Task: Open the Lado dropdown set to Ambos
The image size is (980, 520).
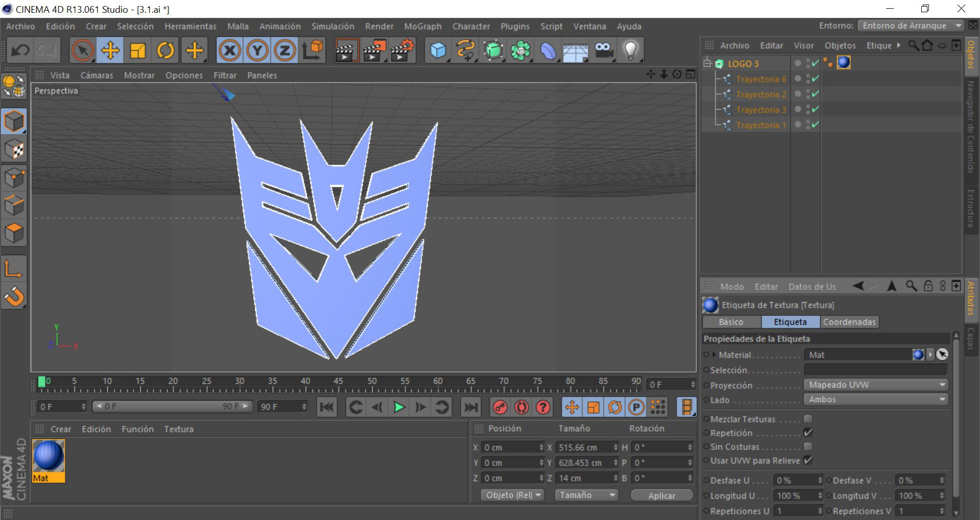Action: 875,400
